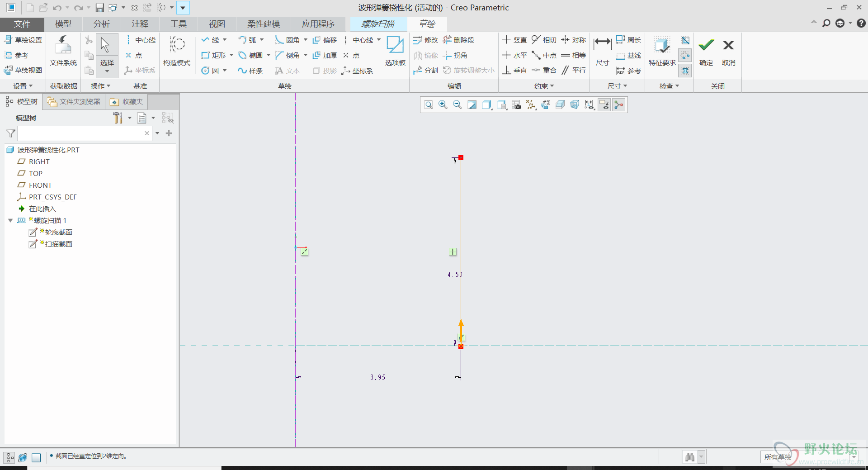This screenshot has height=470, width=868.
Task: Open 特征要求 (Feature Requirements) check
Action: tap(662, 51)
